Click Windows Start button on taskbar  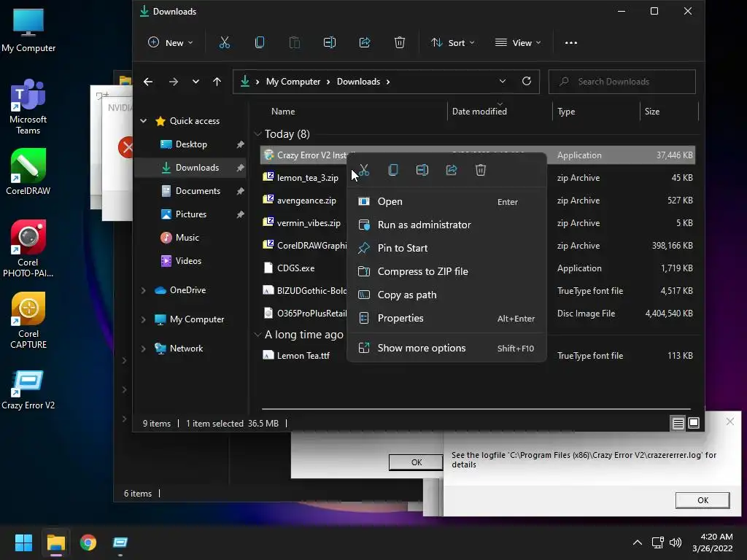(23, 542)
